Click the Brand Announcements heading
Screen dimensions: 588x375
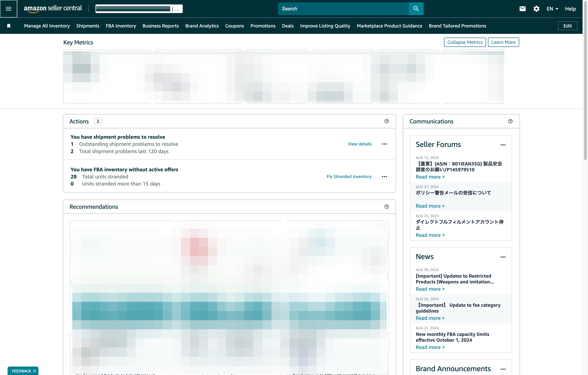[x=453, y=369]
